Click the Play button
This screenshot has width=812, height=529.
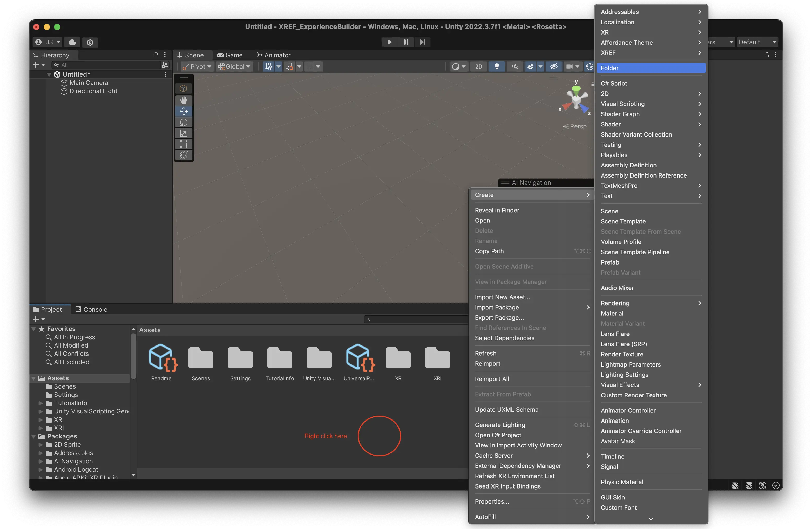(389, 42)
